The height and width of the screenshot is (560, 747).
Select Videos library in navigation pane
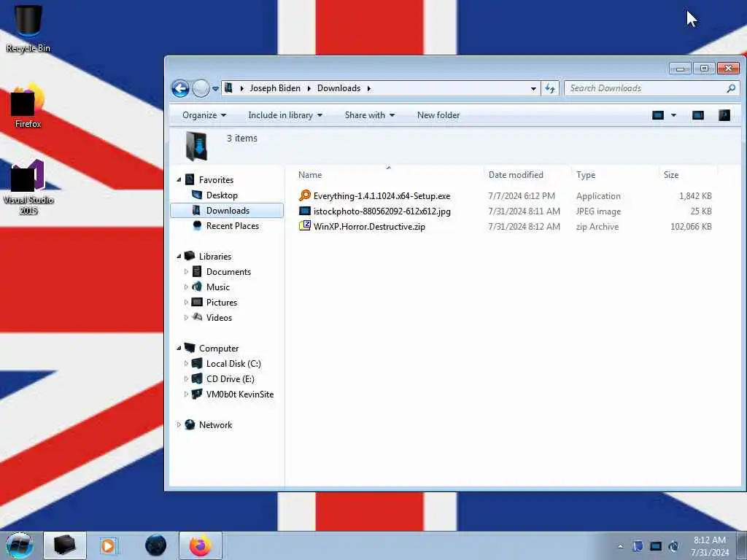click(x=219, y=317)
